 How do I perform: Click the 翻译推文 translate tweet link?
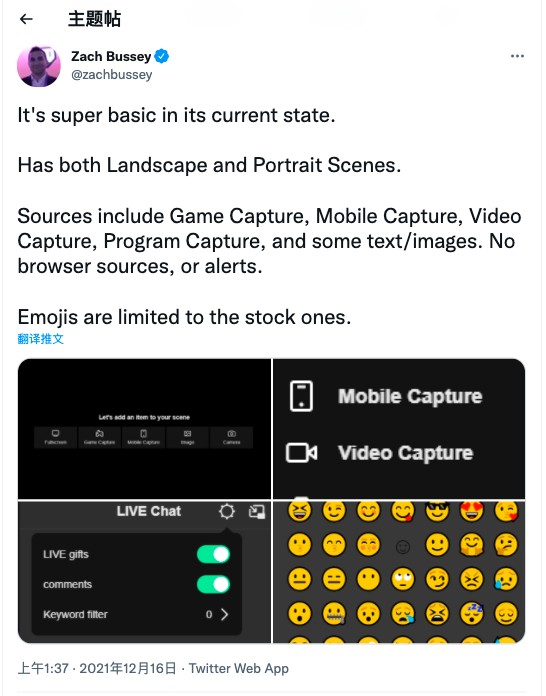click(x=40, y=339)
